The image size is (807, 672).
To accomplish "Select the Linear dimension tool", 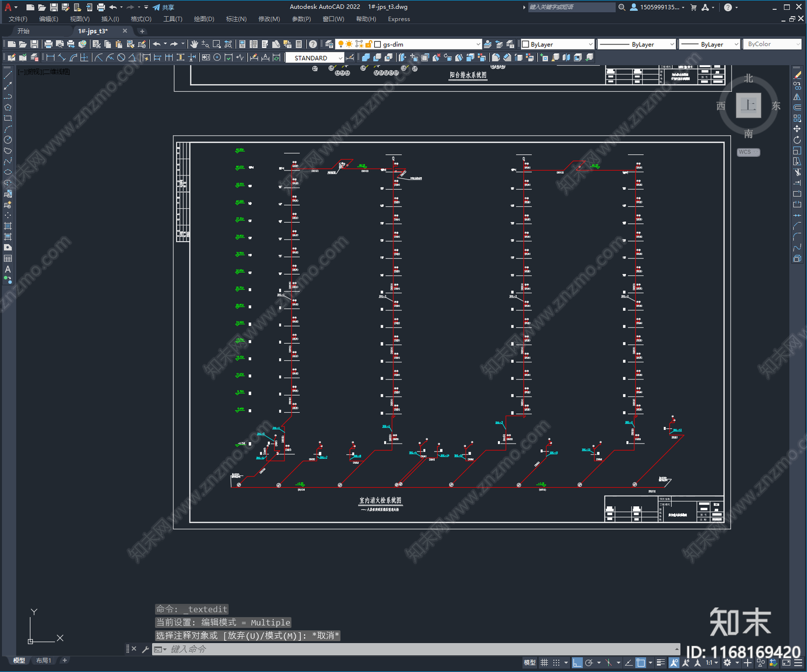I will pyautogui.click(x=50, y=57).
